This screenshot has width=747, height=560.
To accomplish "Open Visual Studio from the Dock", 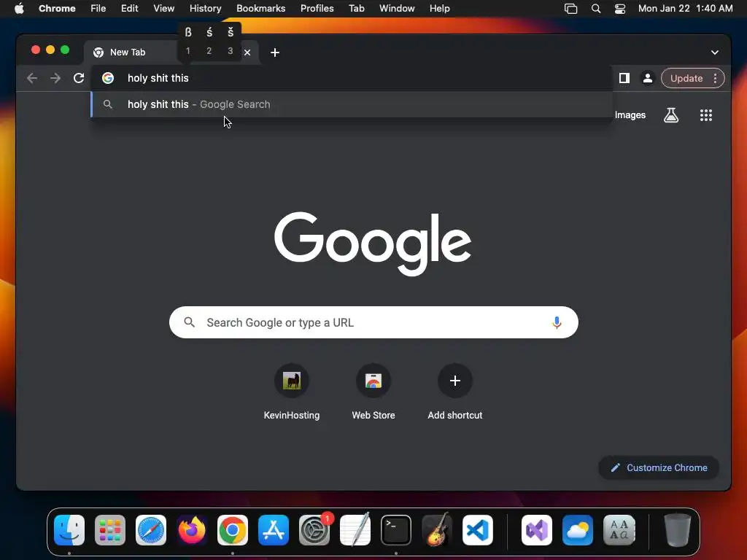I will click(x=537, y=530).
